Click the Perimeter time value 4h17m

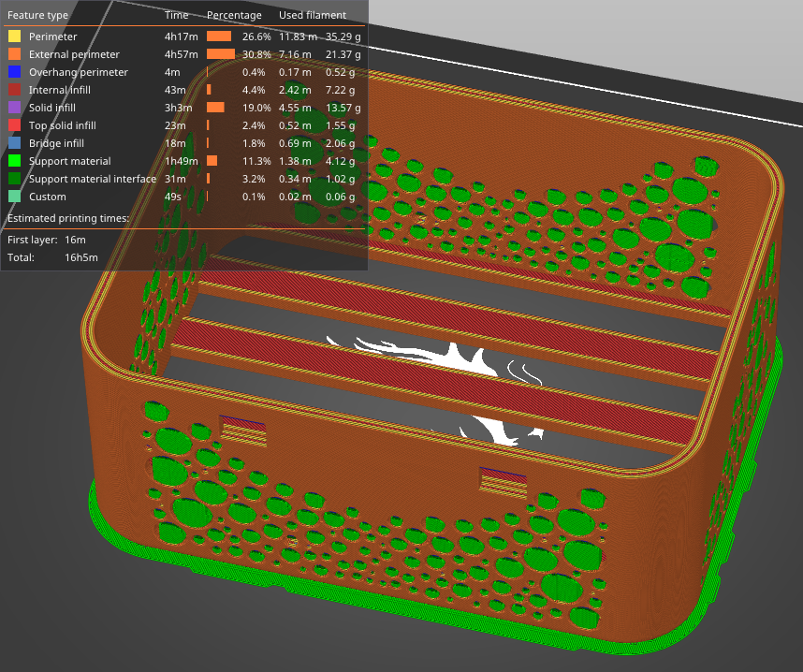180,37
